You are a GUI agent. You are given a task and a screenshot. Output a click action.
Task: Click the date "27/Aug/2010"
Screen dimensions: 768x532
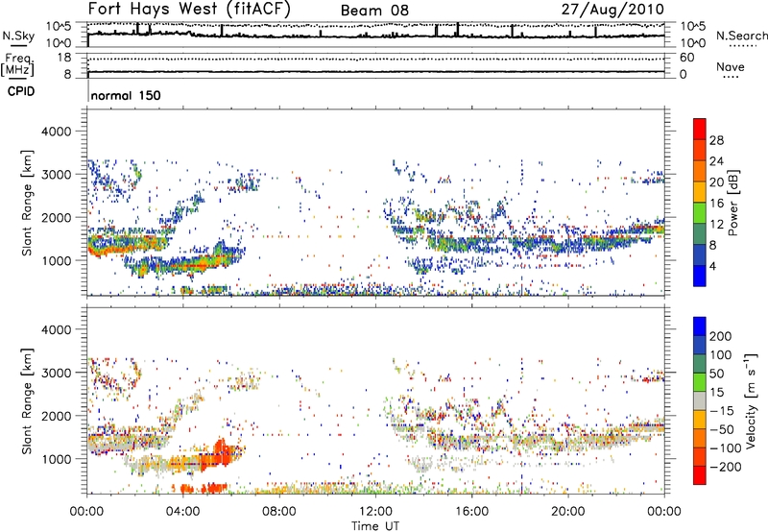pos(612,10)
